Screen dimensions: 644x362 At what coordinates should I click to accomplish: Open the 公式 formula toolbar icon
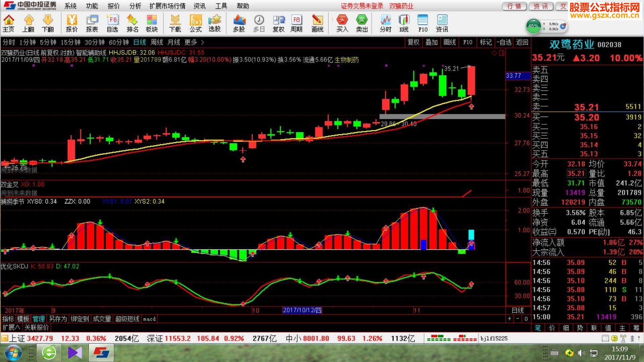tap(196, 23)
